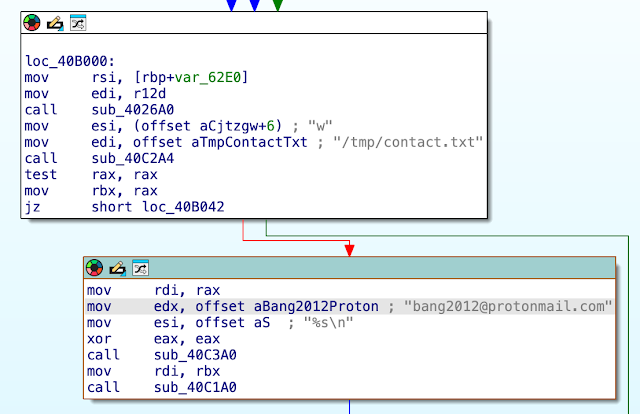Click the edit pencil icon in the highlighted lower block

pos(118,268)
